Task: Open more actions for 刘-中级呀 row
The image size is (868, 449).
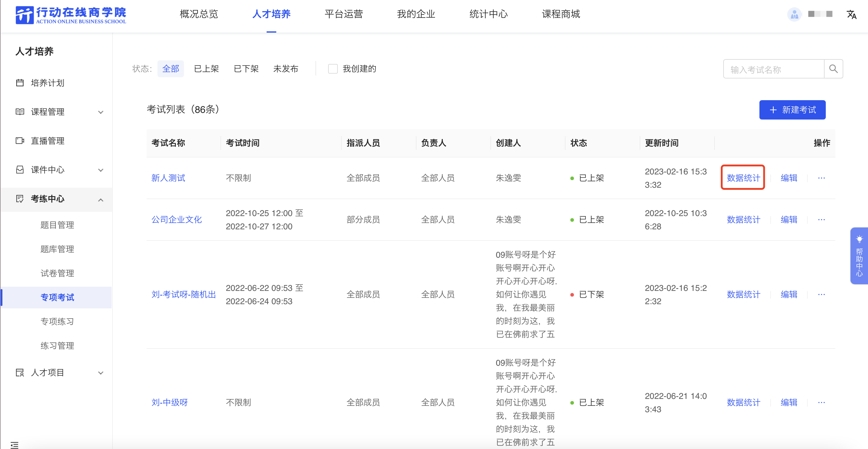Action: [821, 403]
